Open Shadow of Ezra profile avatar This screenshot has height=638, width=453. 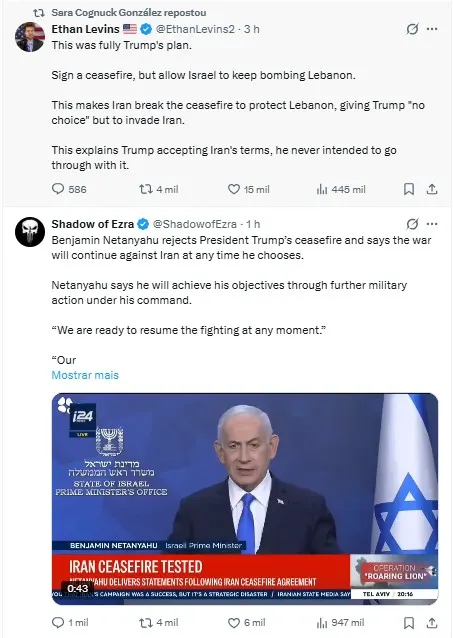(30, 232)
